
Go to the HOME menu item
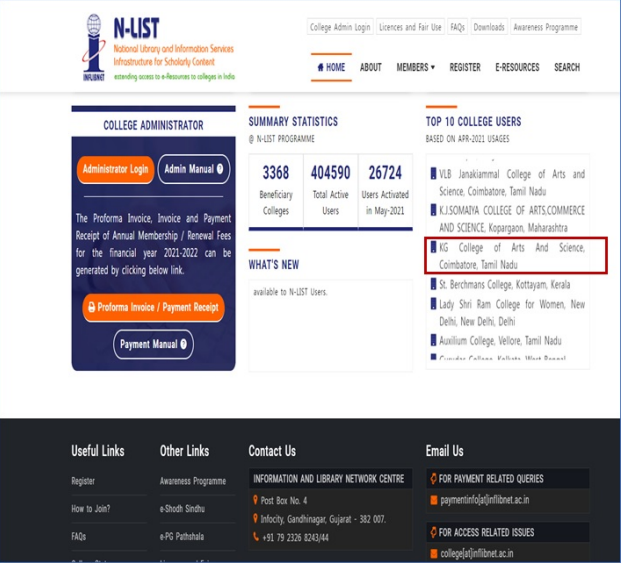331,67
